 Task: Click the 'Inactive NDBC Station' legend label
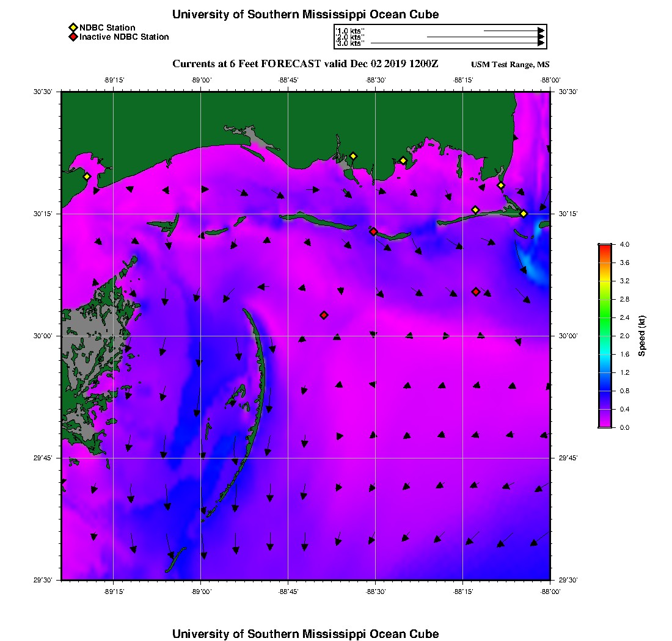[x=124, y=37]
